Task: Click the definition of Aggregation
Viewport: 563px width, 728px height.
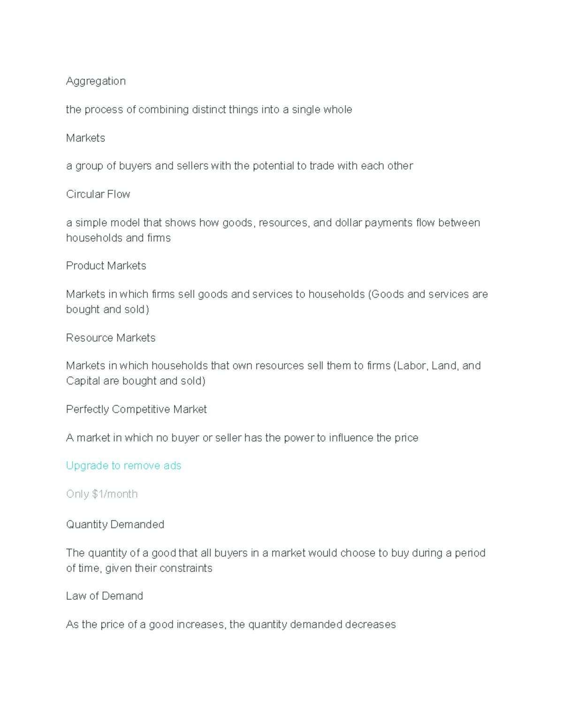Action: pyautogui.click(x=209, y=110)
